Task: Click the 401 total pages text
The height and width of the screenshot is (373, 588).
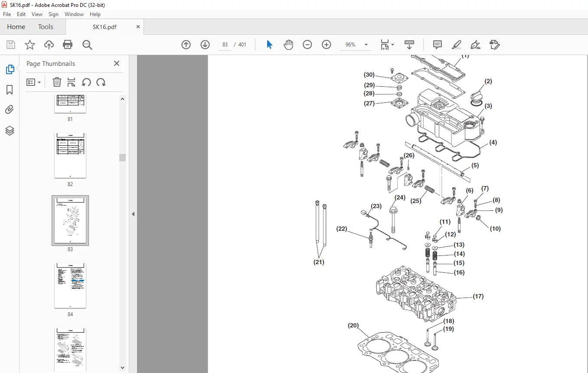Action: [242, 45]
